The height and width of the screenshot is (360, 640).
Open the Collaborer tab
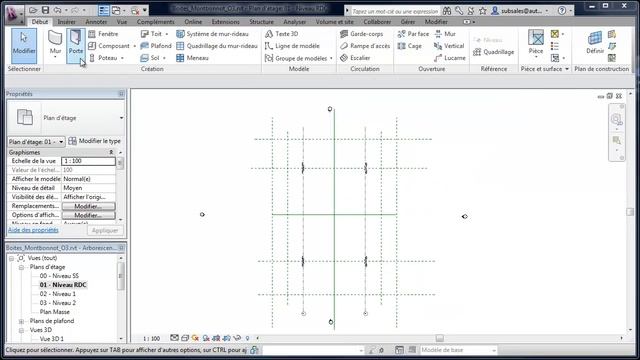pos(377,22)
